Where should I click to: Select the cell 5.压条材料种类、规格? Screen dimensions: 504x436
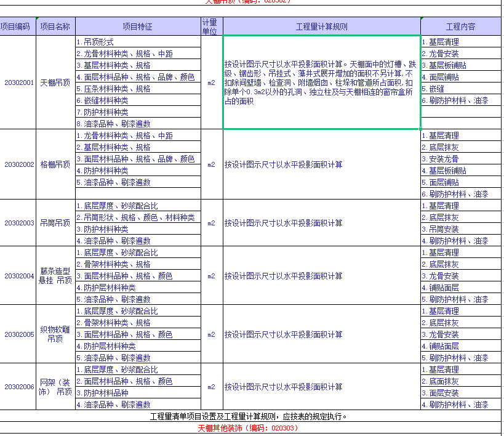[138, 89]
